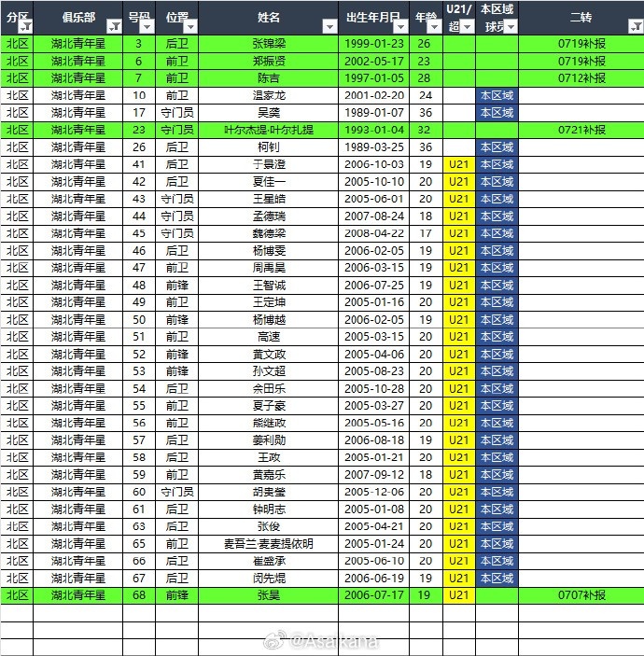
Task: Open the 分区 column filter dropdown
Action: click(25, 27)
